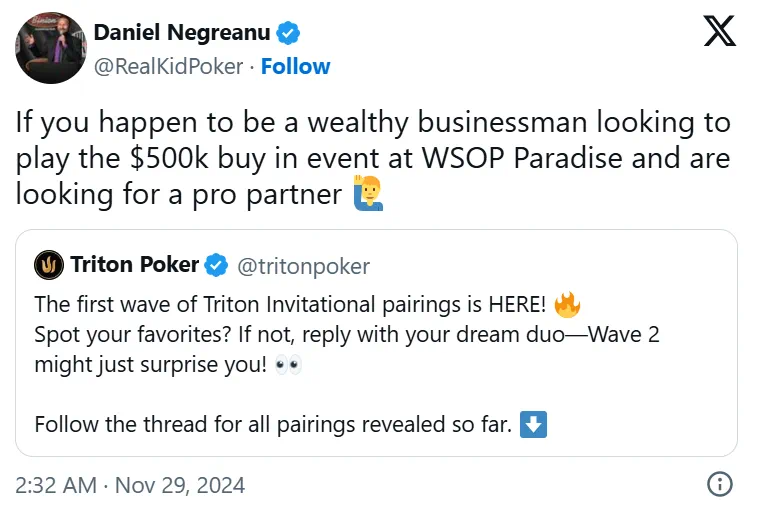
Task: Click Triton Poker's verified badge
Action: (215, 266)
